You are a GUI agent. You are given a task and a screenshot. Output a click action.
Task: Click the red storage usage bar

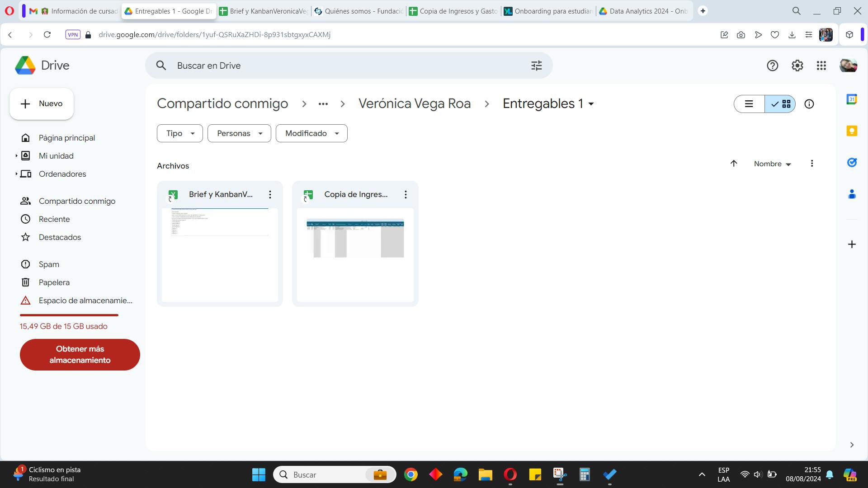69,315
